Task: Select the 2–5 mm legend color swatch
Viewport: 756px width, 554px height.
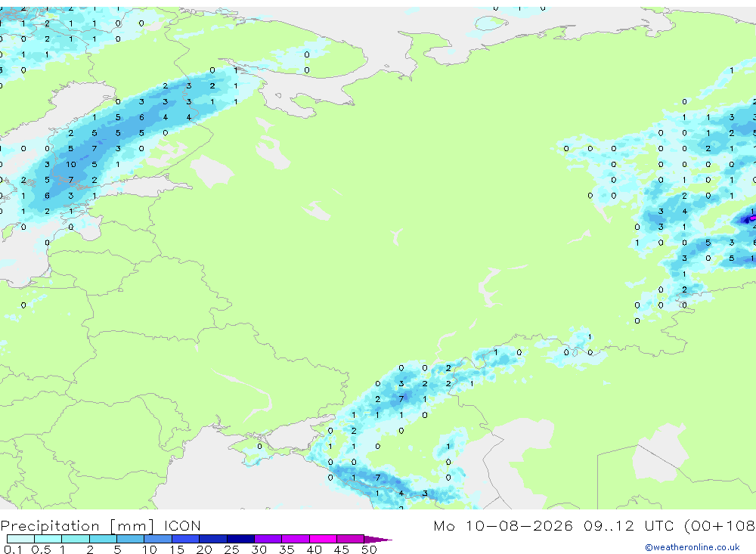Action: click(103, 539)
